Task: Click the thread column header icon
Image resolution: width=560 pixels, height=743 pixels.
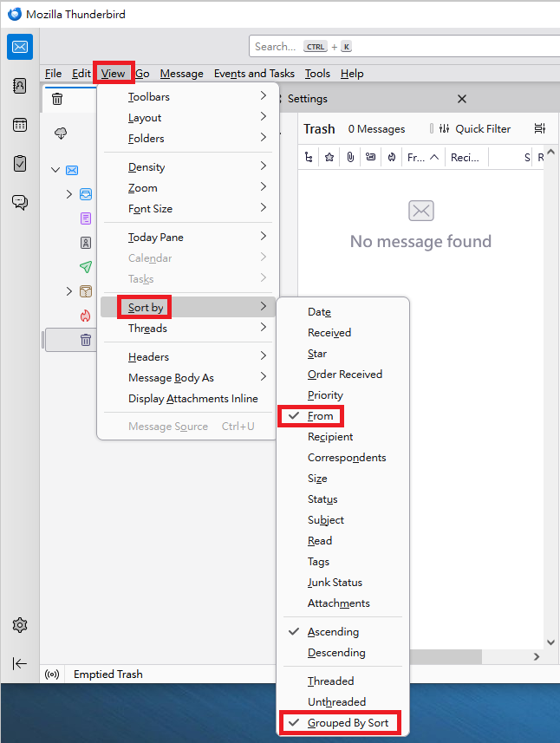Action: coord(309,157)
